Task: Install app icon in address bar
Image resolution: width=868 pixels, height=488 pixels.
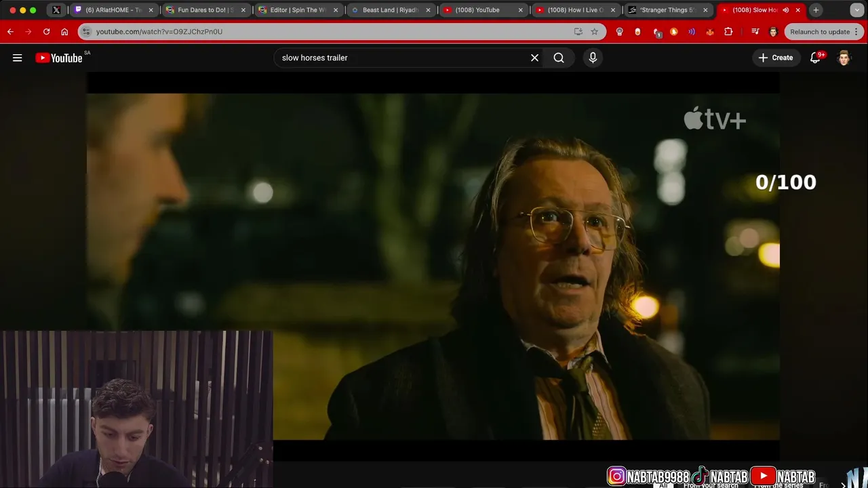Action: click(x=578, y=32)
